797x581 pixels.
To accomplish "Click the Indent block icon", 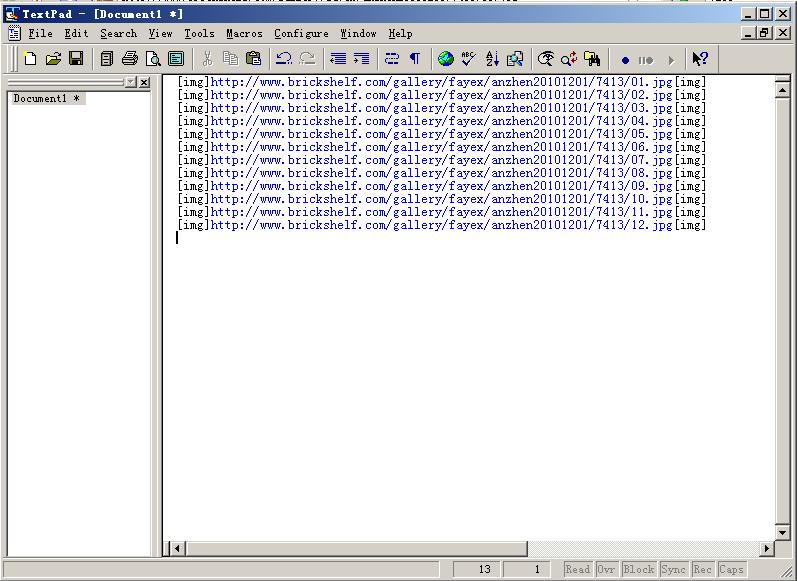I will click(361, 59).
